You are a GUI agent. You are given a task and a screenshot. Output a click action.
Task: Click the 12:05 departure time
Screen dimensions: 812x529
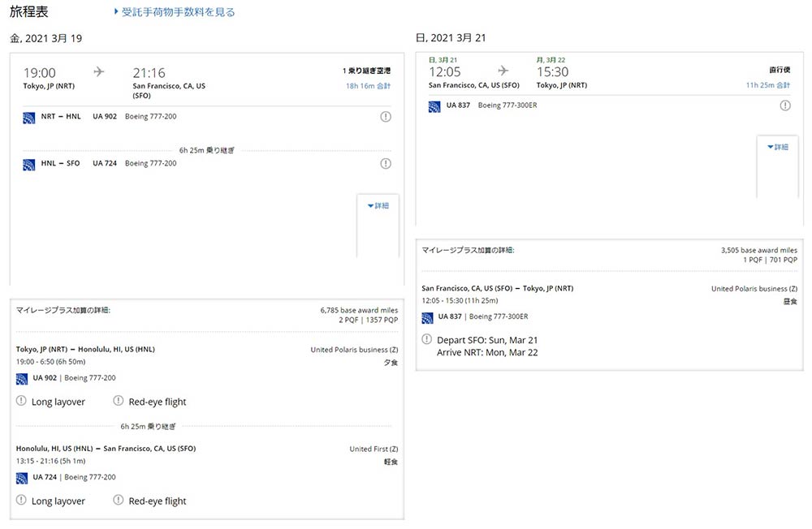point(445,72)
